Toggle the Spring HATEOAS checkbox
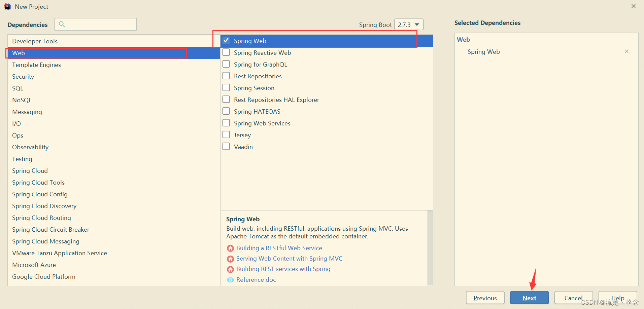 226,111
